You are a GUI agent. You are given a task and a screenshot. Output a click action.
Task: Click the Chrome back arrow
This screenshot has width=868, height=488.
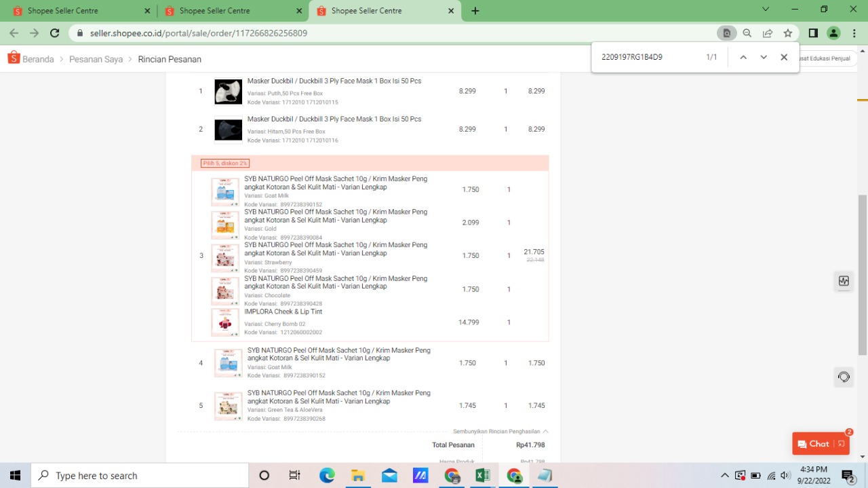(14, 33)
